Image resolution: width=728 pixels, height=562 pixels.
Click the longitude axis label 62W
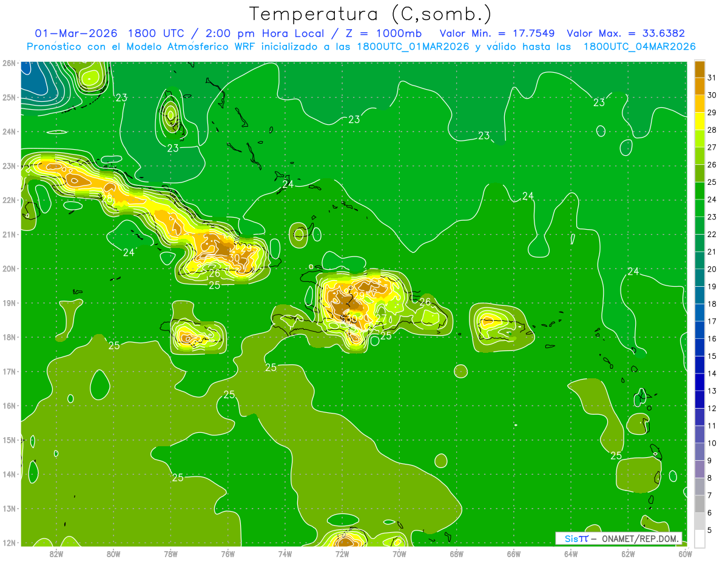[628, 554]
